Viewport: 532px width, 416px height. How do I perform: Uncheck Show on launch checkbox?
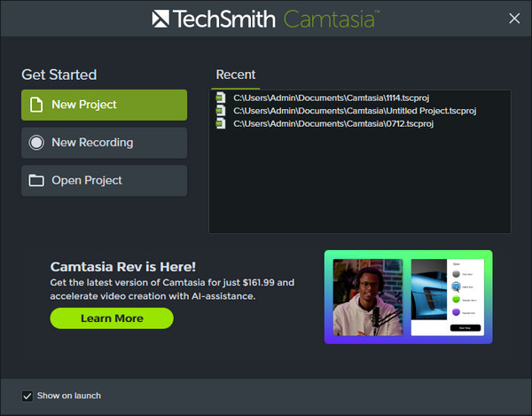[27, 396]
